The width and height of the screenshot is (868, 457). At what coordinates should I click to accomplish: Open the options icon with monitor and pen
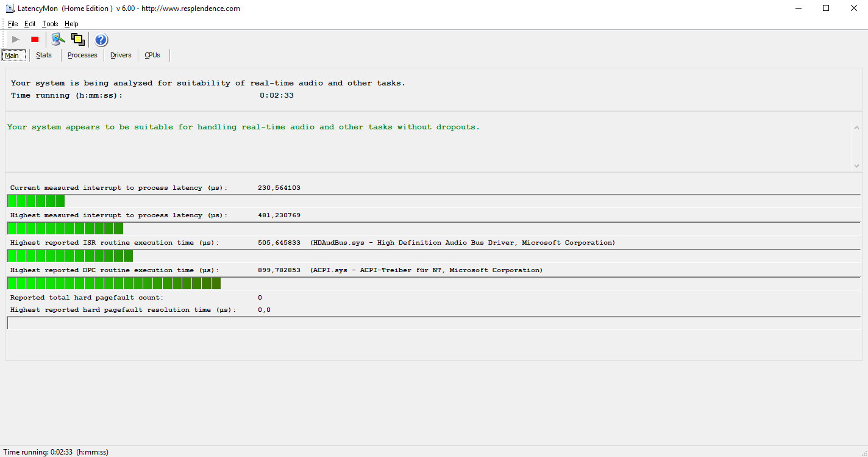[58, 40]
